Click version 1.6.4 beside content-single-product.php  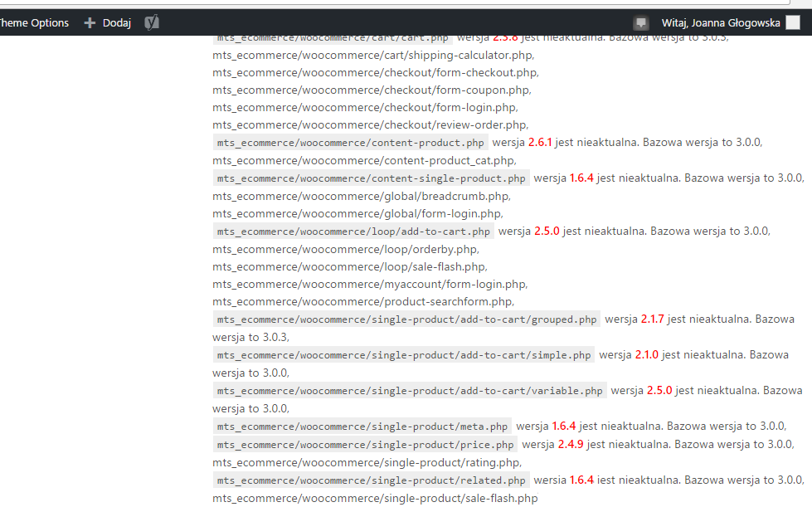coord(581,178)
